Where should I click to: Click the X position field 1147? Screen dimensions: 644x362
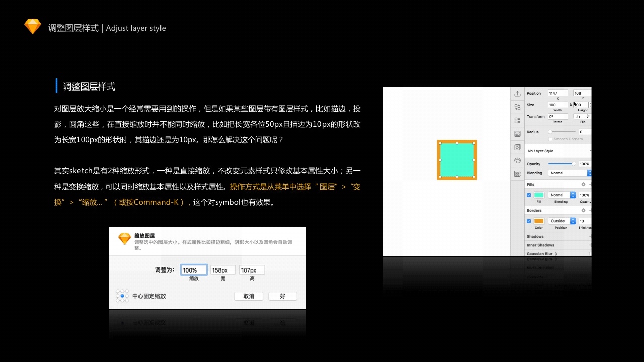point(557,93)
